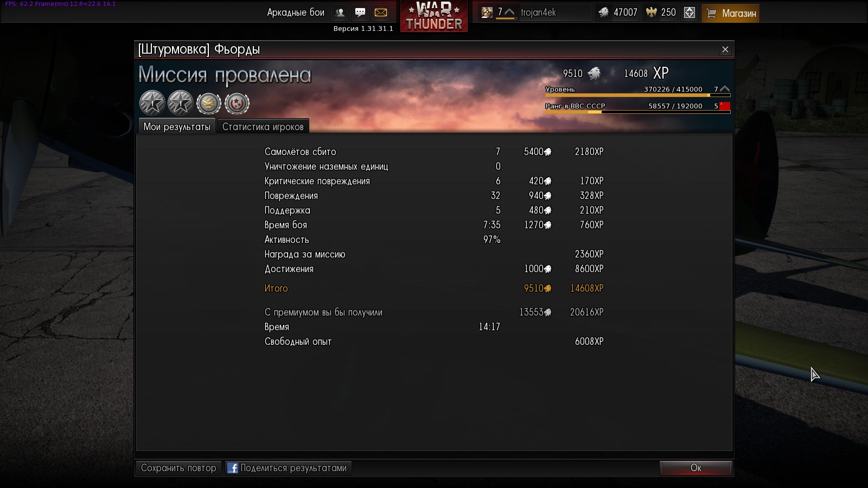Select the Мои результаты tab
Viewport: 868px width, 488px height.
(x=177, y=126)
